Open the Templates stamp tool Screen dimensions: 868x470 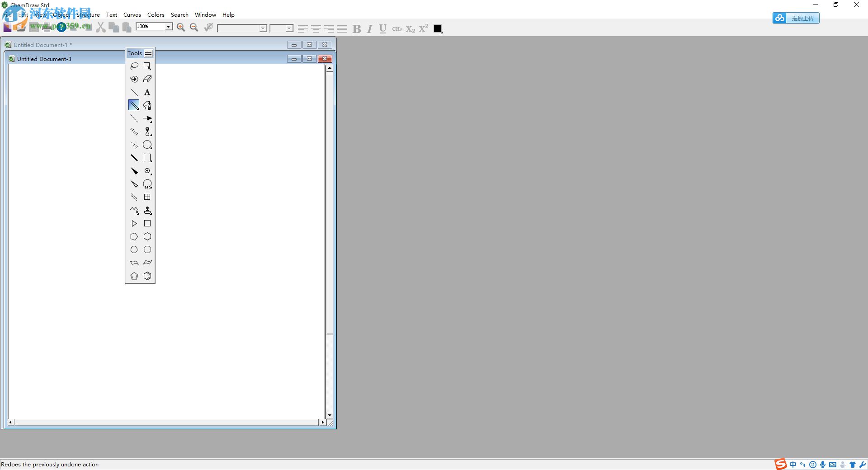coord(147,210)
